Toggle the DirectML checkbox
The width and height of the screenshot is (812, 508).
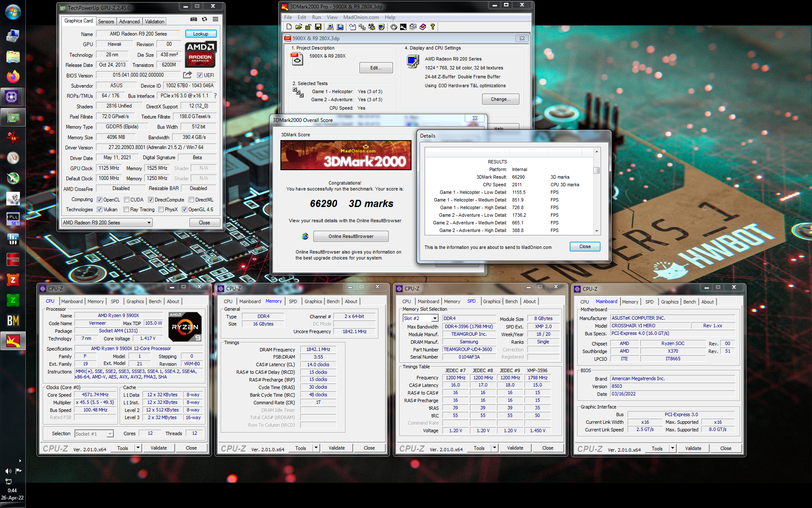pyautogui.click(x=191, y=200)
